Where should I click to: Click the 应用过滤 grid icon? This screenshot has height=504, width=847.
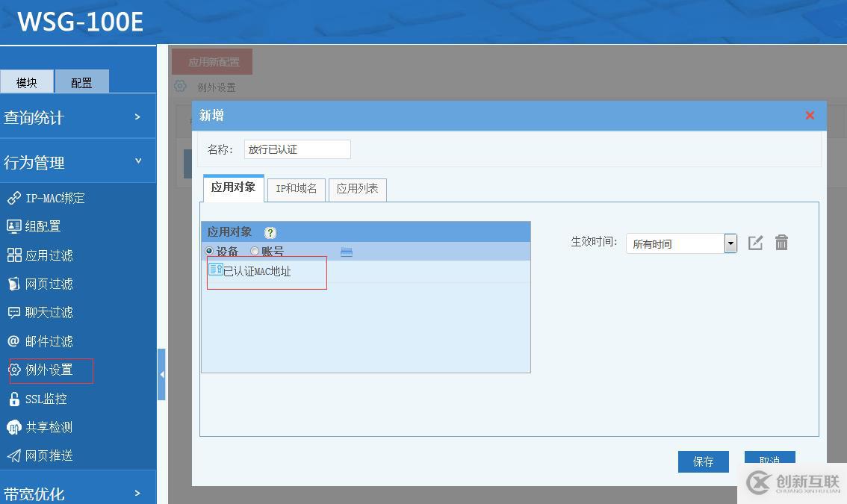click(x=14, y=255)
